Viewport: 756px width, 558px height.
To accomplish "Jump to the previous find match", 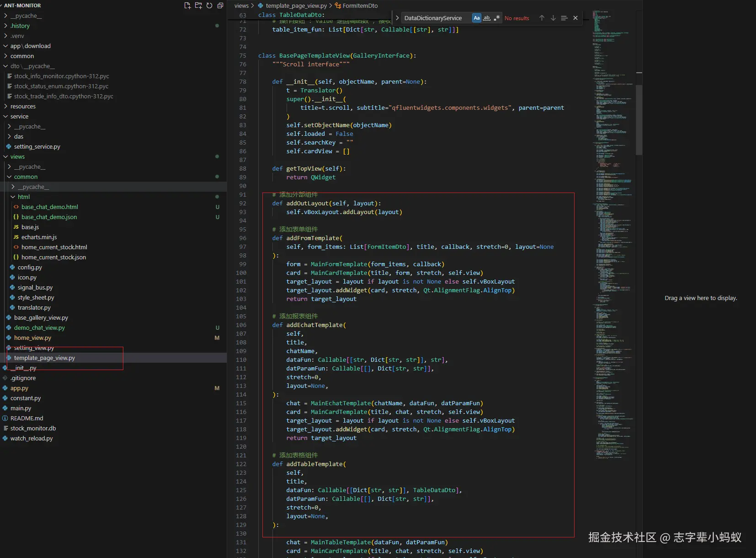I will 542,18.
